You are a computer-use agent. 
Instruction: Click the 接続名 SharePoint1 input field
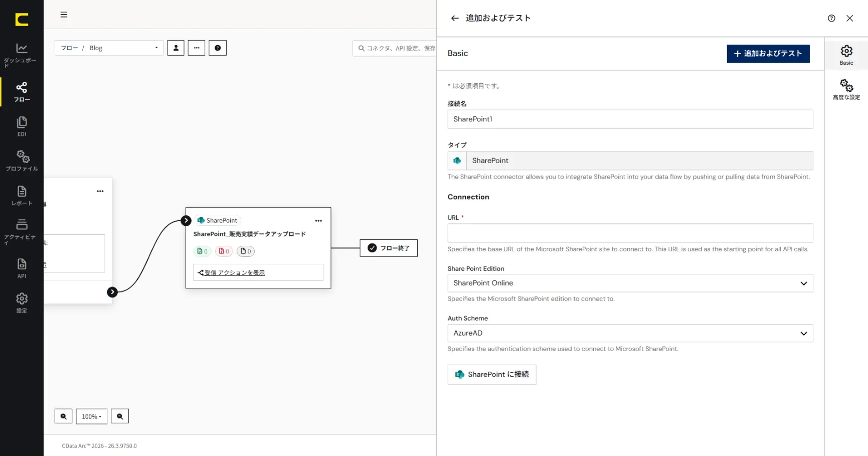point(630,119)
